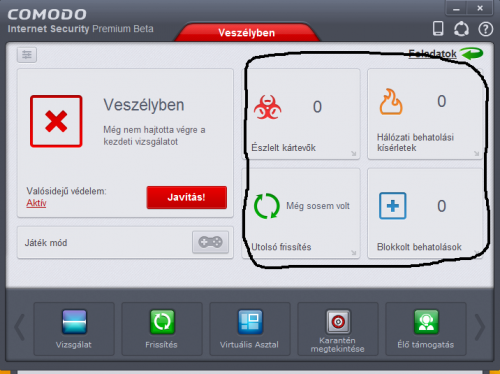Click the red biohazard detected threats icon
The height and width of the screenshot is (374, 500).
pyautogui.click(x=267, y=107)
